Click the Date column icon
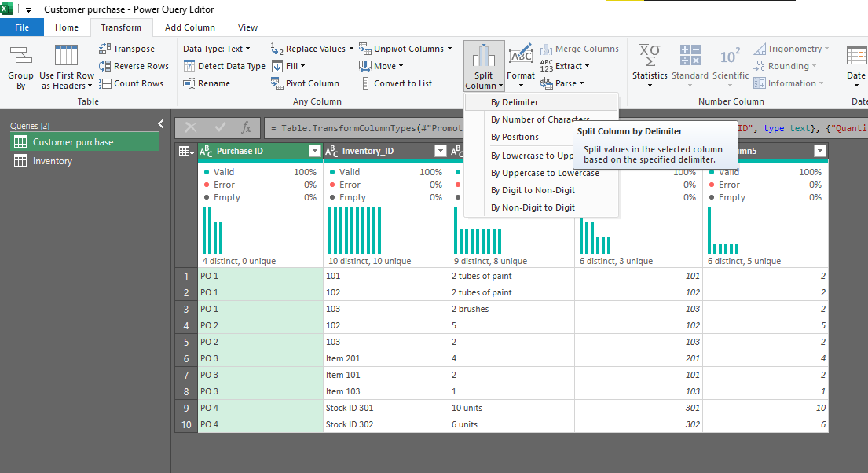Screen dimensions: 868x473 click(x=855, y=55)
